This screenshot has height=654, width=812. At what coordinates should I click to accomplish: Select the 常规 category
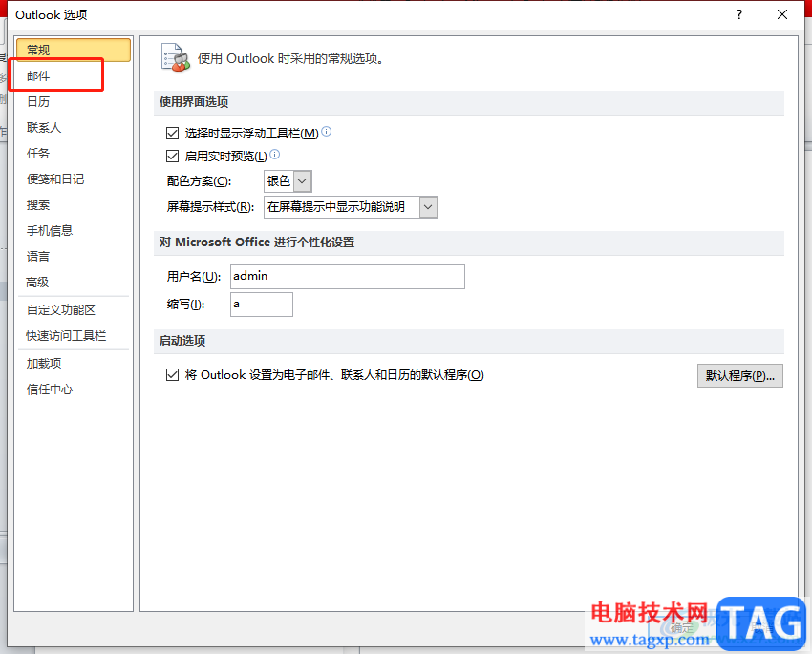coord(73,51)
